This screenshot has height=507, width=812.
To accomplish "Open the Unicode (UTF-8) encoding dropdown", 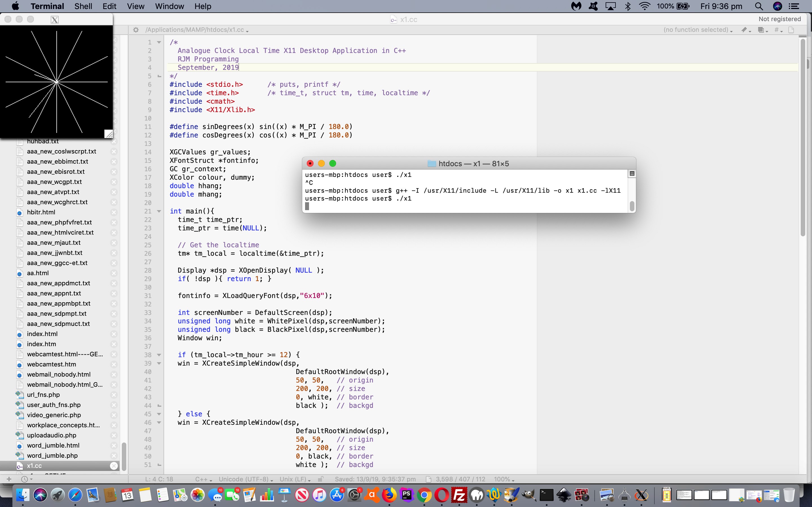I will coord(245,479).
